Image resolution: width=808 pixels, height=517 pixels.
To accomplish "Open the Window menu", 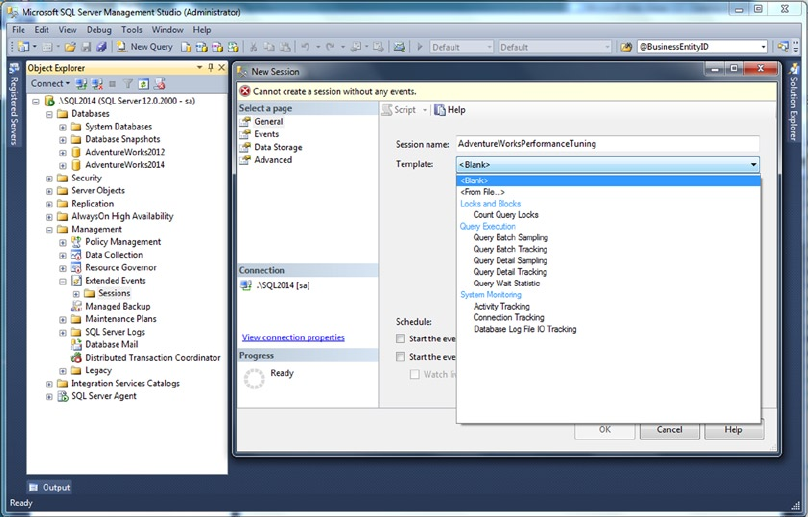I will point(167,30).
